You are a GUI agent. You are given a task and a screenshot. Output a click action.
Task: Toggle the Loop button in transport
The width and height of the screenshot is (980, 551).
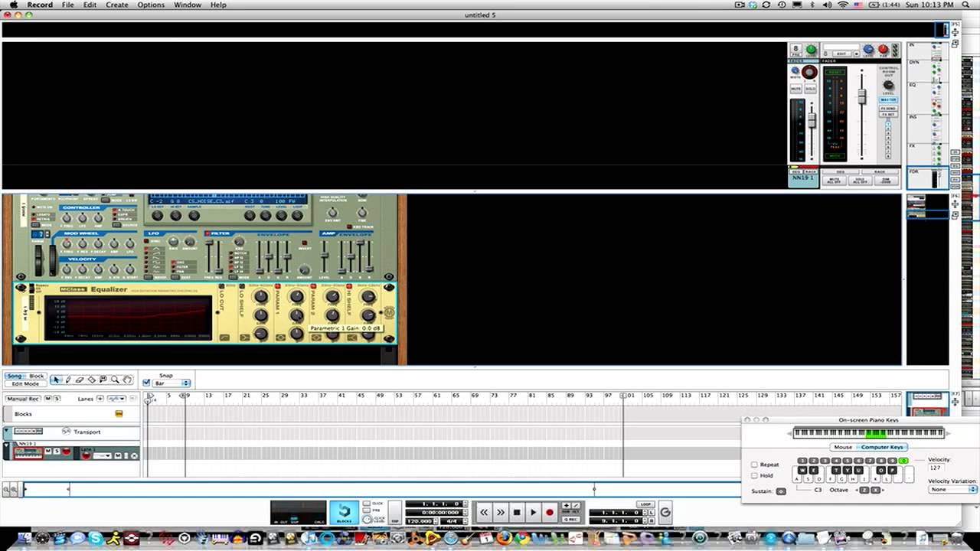(x=646, y=504)
